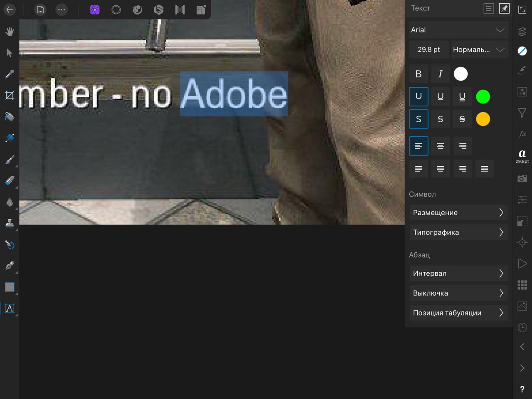The width and height of the screenshot is (532, 399).
Task: Switch to the Photo persona
Action: (x=95, y=10)
